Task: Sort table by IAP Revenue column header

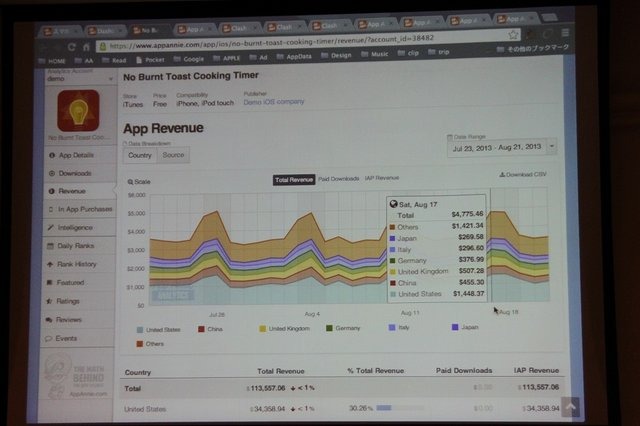Action: (x=536, y=370)
